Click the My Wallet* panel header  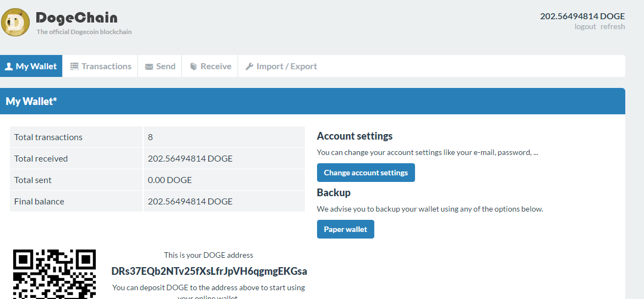click(x=313, y=101)
